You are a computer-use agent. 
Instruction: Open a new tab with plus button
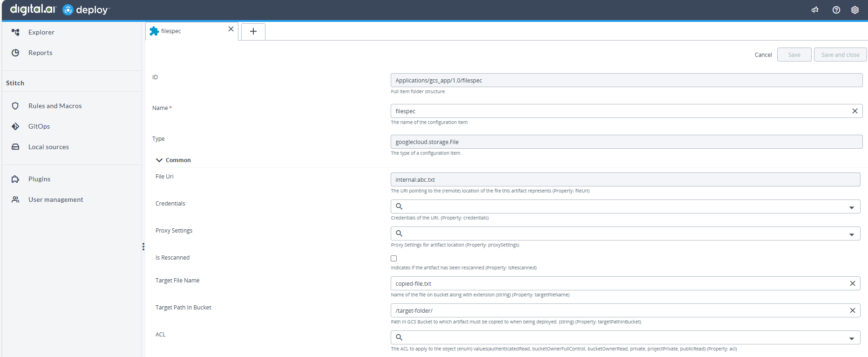pyautogui.click(x=253, y=31)
